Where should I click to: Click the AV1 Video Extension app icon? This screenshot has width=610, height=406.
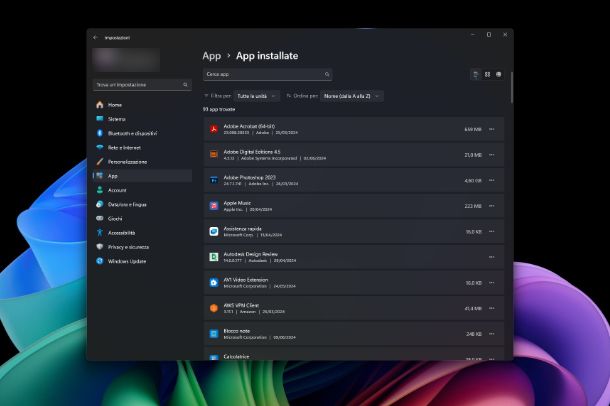(x=214, y=283)
